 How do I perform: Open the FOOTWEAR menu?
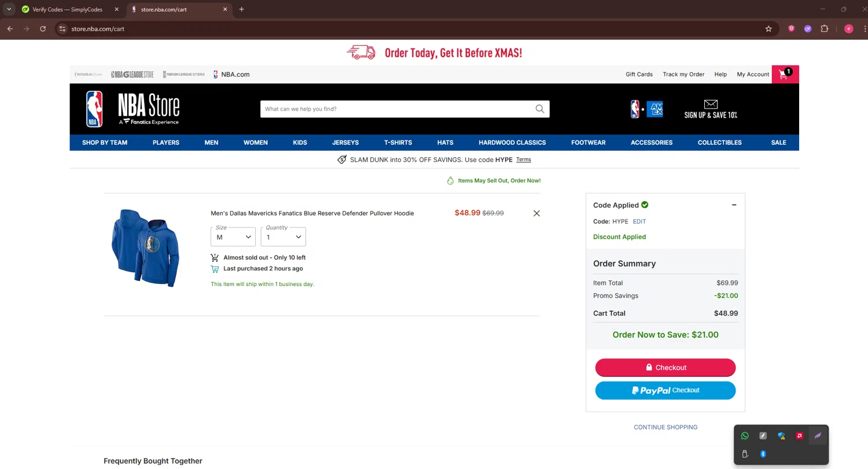click(589, 142)
